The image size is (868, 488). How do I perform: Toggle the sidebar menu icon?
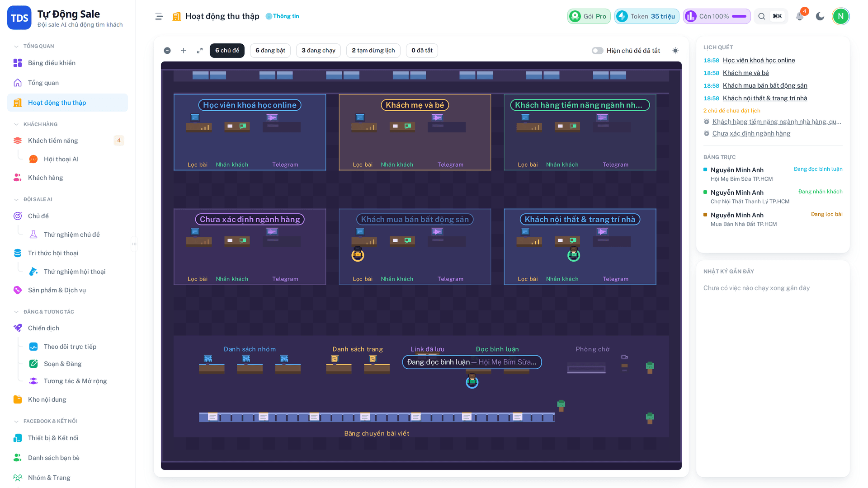(159, 16)
